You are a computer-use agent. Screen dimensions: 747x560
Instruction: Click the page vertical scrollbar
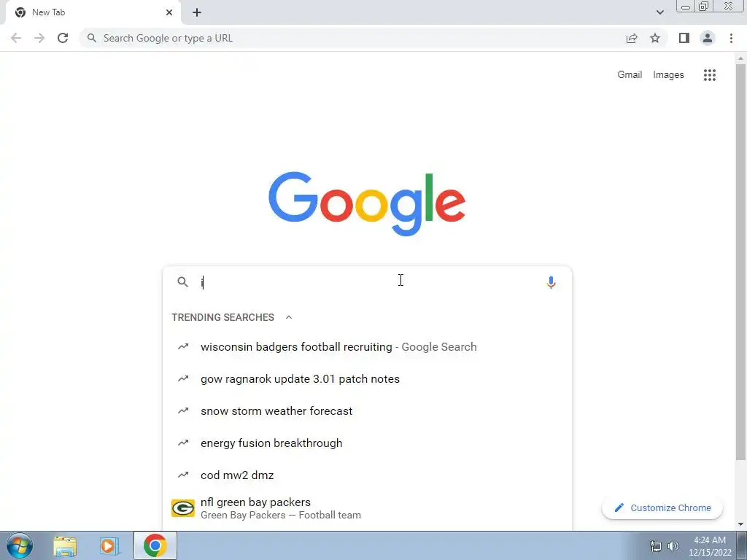click(740, 262)
